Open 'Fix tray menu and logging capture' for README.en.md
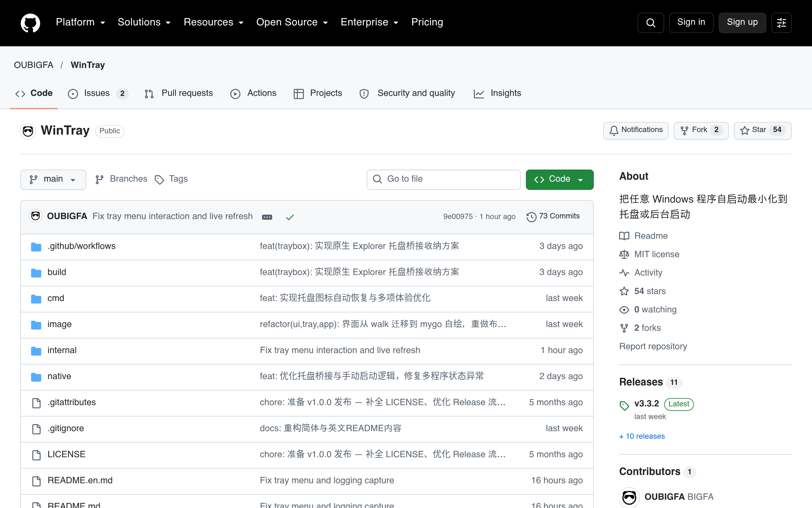 pos(327,481)
